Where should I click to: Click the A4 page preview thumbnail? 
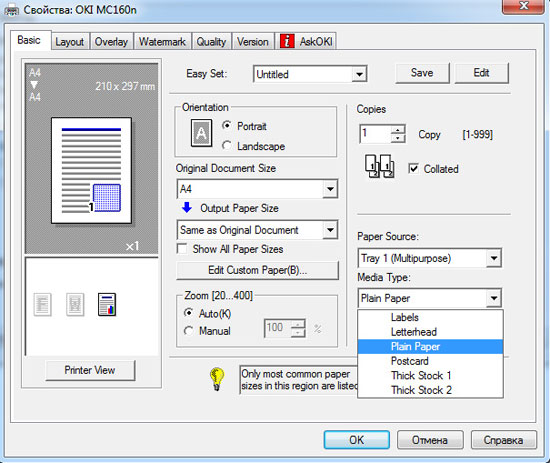92,170
